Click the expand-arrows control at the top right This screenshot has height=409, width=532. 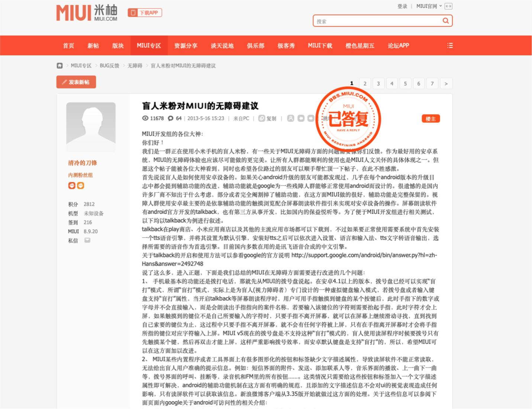449,6
